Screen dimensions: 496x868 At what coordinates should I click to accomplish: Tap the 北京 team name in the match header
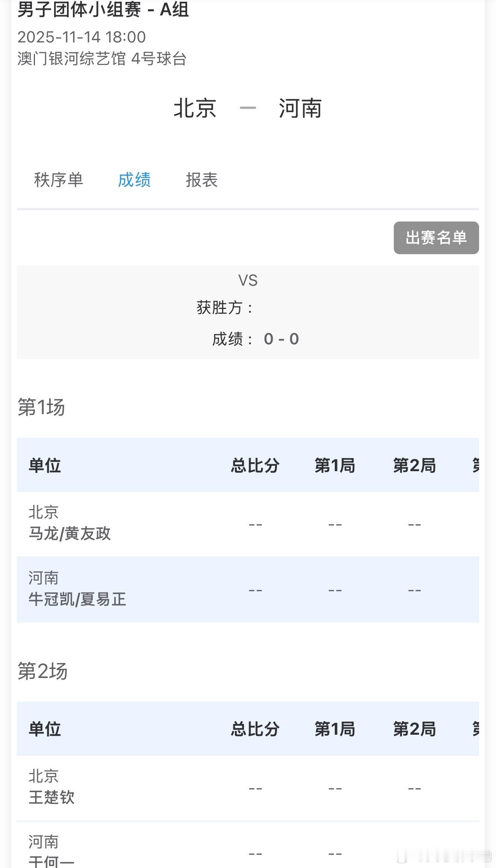pos(195,108)
